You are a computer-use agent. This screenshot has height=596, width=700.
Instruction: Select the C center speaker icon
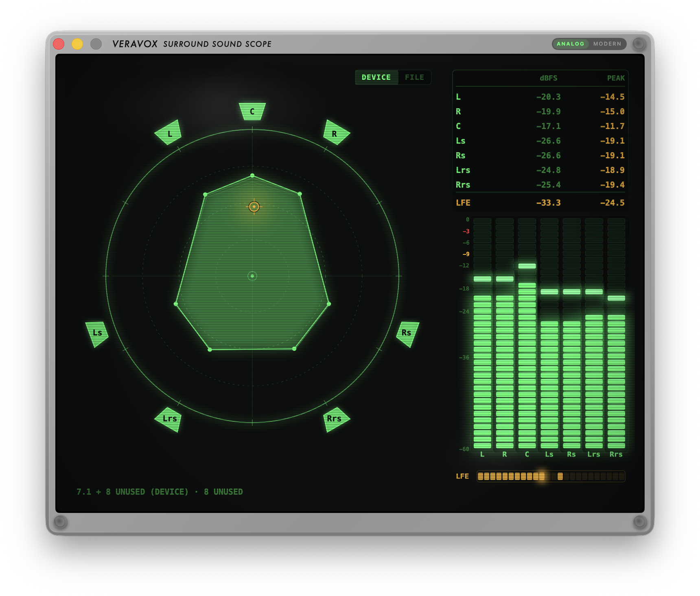[x=252, y=112]
